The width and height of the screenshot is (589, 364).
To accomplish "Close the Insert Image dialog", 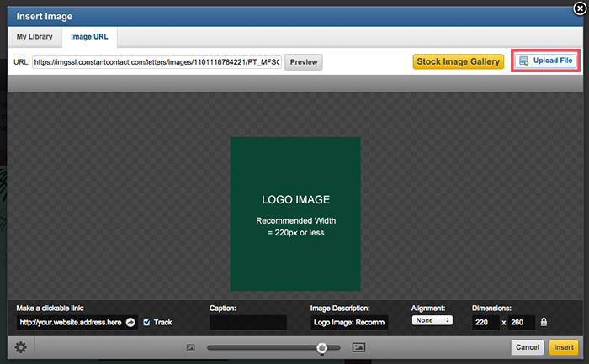I will click(580, 8).
